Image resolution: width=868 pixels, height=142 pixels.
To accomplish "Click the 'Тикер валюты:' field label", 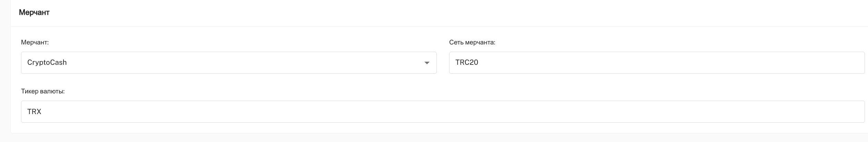I will [43, 91].
